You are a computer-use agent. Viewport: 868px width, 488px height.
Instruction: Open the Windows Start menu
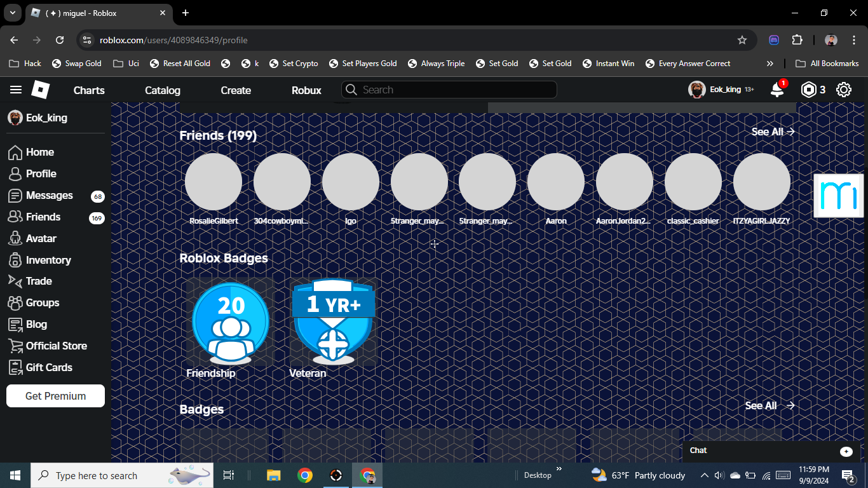coord(15,475)
